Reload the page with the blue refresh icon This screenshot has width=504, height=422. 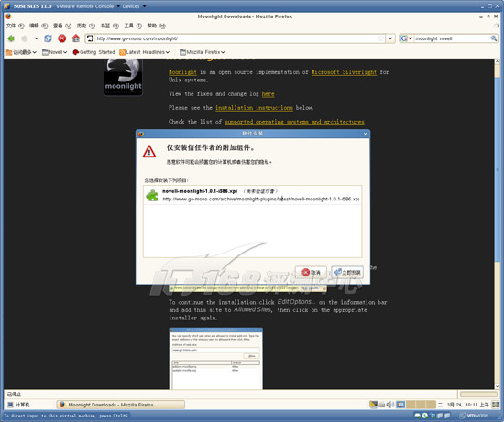[48, 38]
